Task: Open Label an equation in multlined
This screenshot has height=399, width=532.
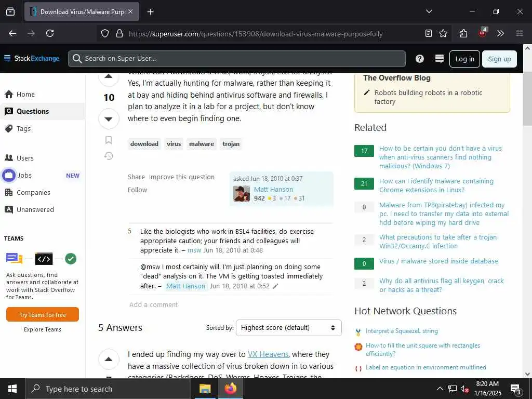Action: (426, 367)
